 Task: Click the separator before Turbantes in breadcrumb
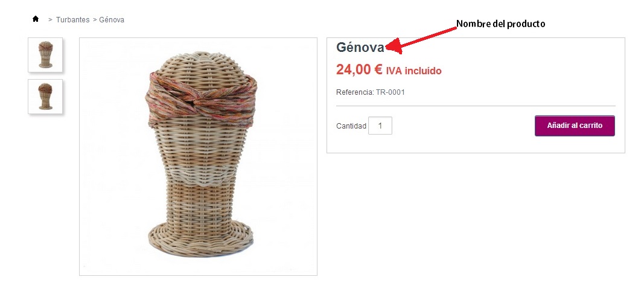point(51,20)
